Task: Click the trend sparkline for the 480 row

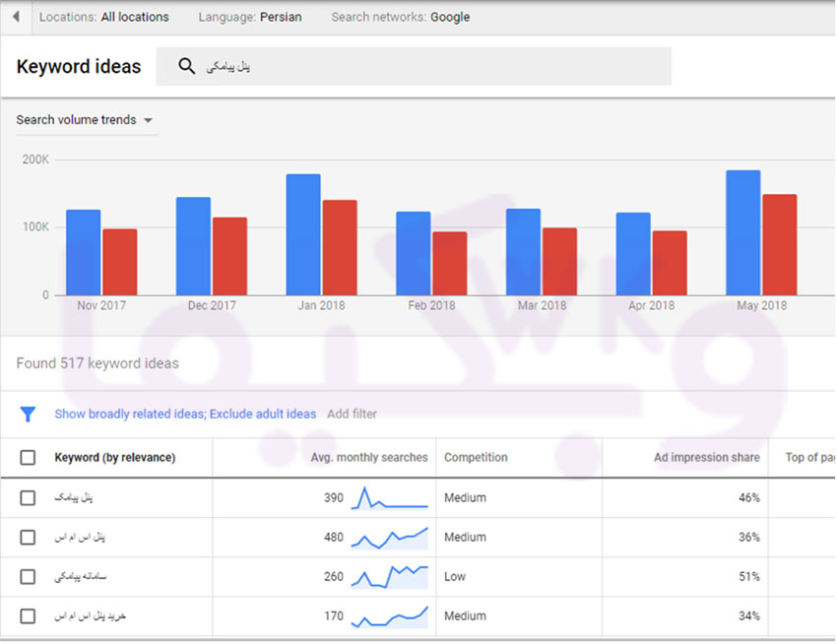Action: [390, 538]
